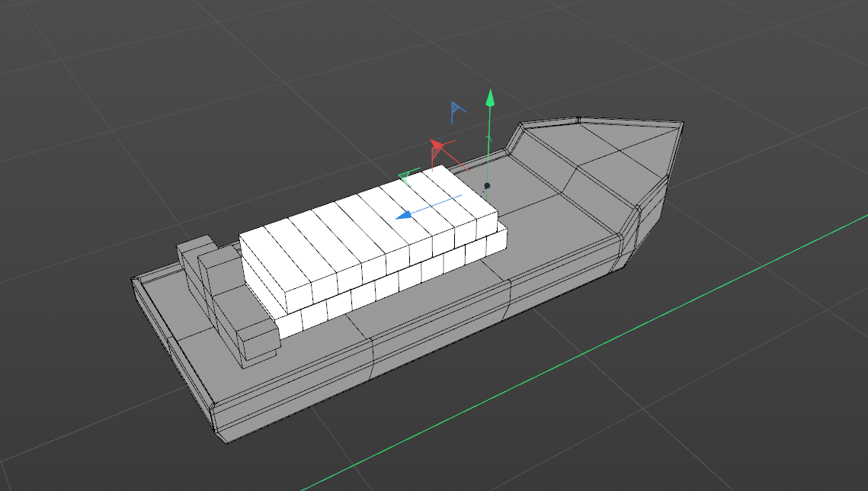This screenshot has width=868, height=491.
Task: Select the rear deck behind the cabin
Action: pos(164,294)
